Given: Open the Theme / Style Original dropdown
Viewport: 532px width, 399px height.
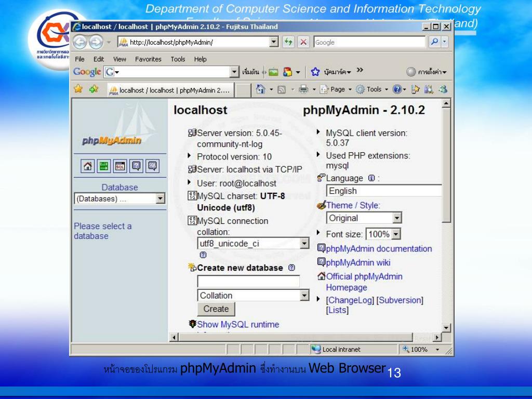Looking at the screenshot, I should click(364, 218).
